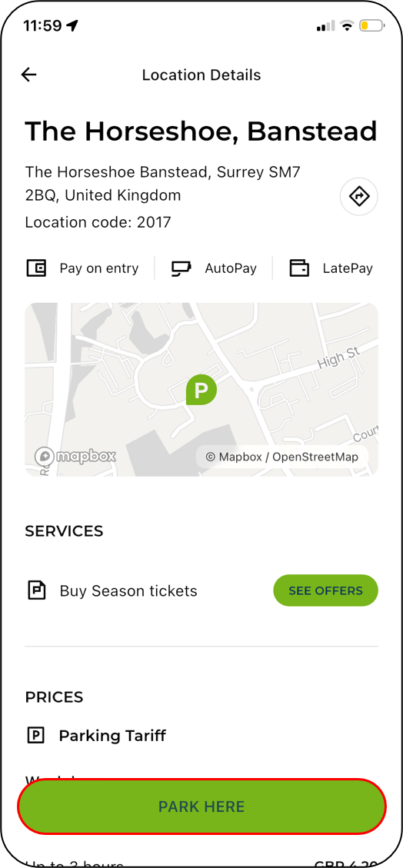Go back using the arrow icon
Viewport: 403px width, 868px height.
(28, 75)
